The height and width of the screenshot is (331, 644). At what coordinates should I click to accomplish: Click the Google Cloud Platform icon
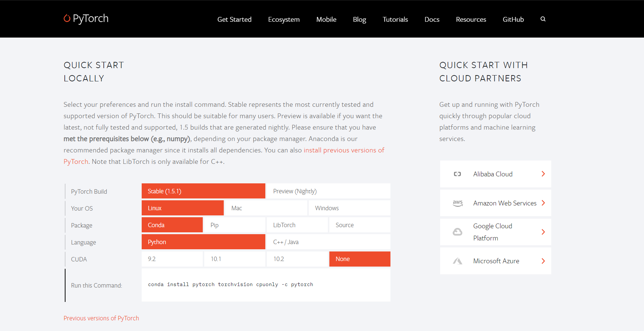pyautogui.click(x=457, y=232)
